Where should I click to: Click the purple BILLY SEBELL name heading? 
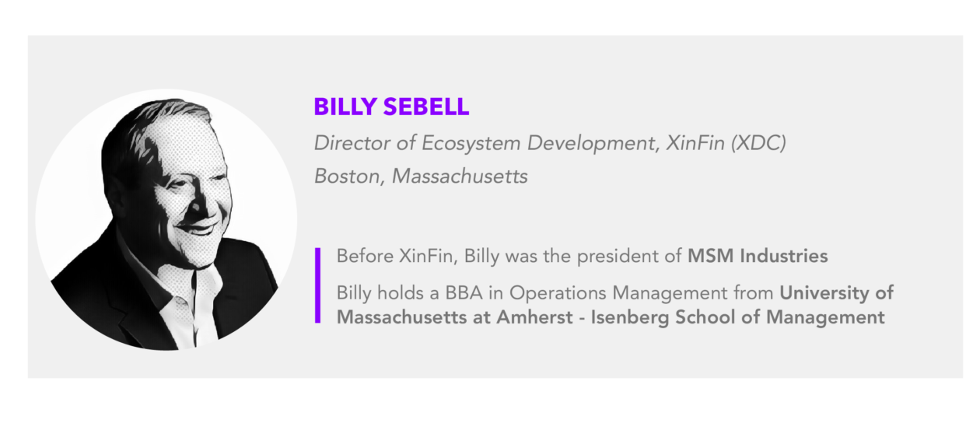(x=391, y=107)
